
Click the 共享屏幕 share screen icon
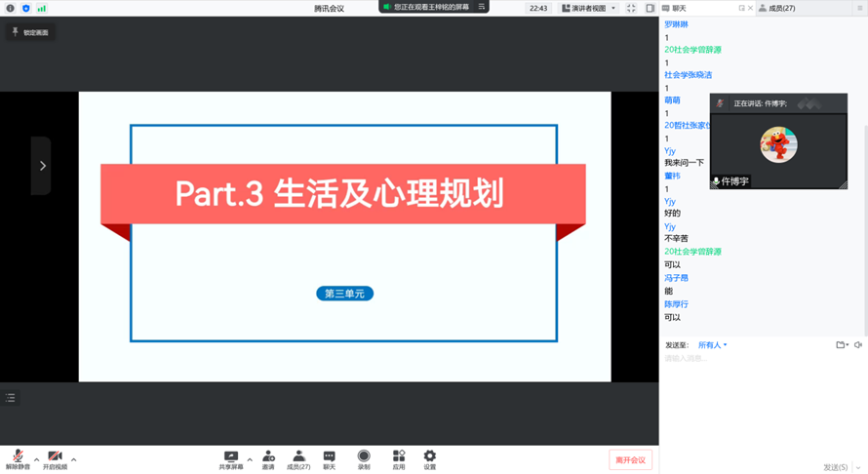[x=231, y=458]
